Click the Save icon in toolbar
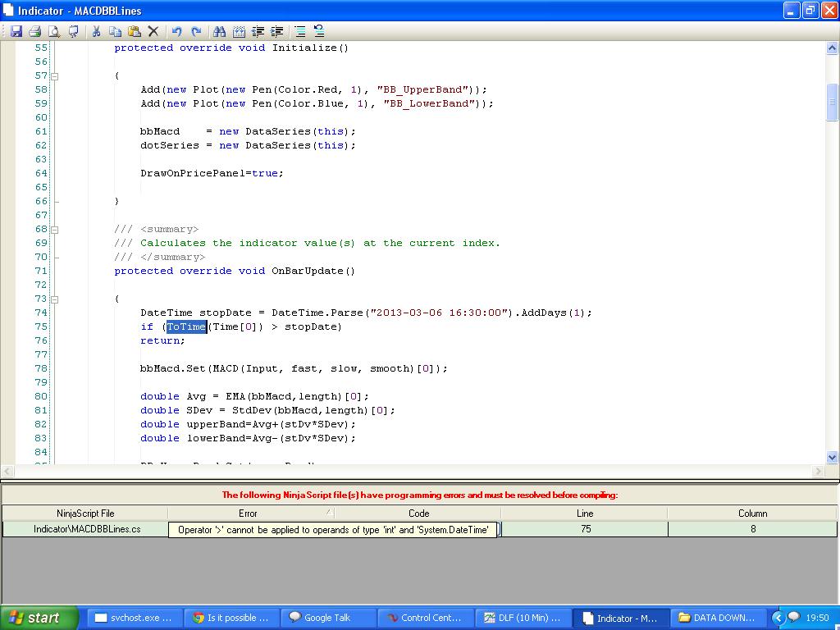 pos(16,31)
